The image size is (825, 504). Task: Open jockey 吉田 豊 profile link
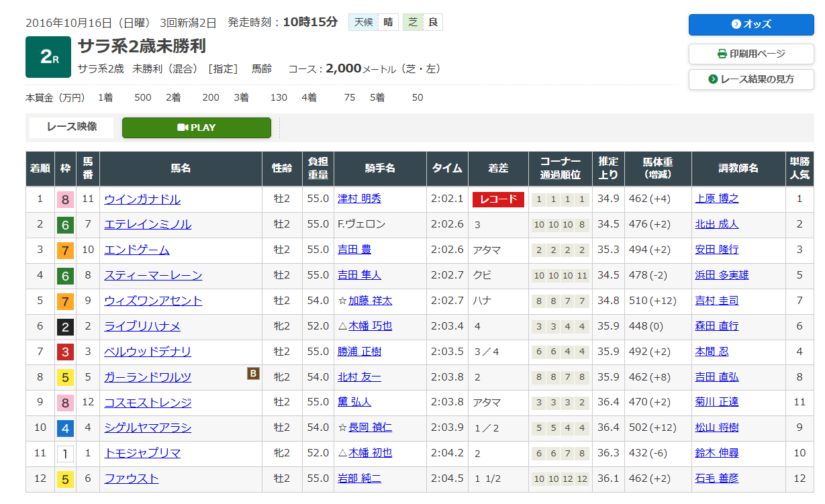[x=354, y=250]
